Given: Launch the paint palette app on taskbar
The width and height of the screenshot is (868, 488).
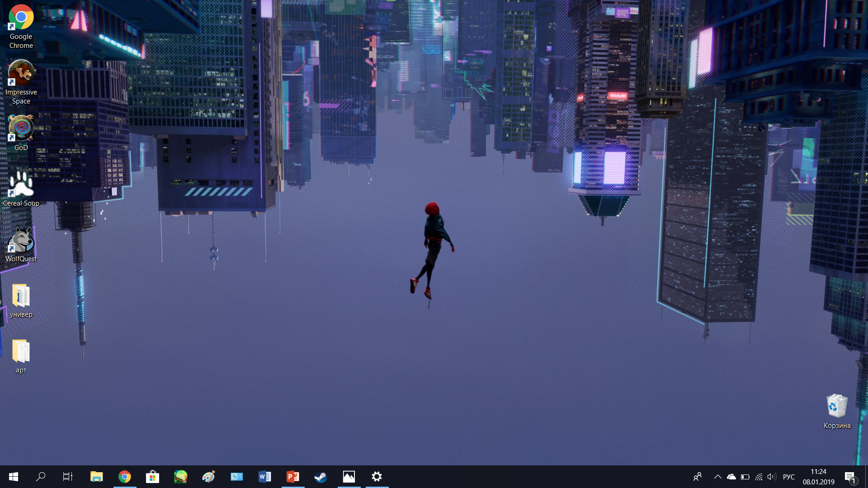Looking at the screenshot, I should coord(209,477).
